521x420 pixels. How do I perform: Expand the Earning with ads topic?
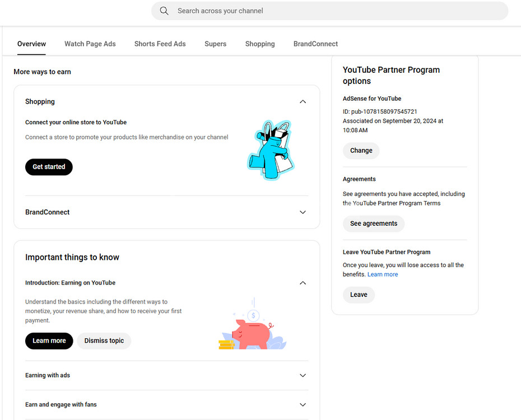click(303, 376)
